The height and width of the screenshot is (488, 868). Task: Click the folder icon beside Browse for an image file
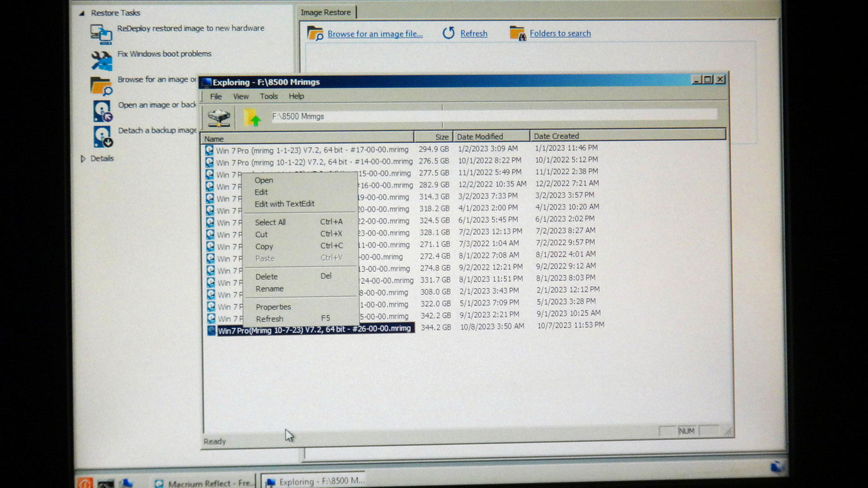coord(315,33)
